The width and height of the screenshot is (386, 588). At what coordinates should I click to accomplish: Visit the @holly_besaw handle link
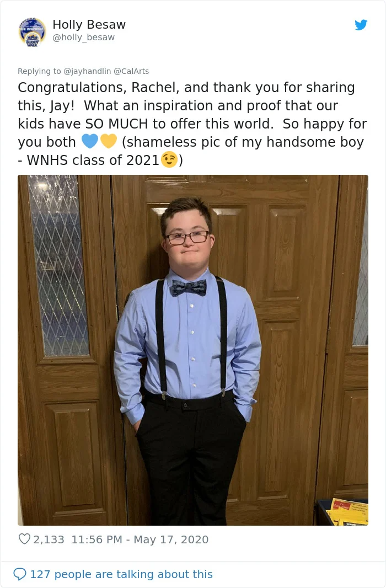[x=84, y=37]
